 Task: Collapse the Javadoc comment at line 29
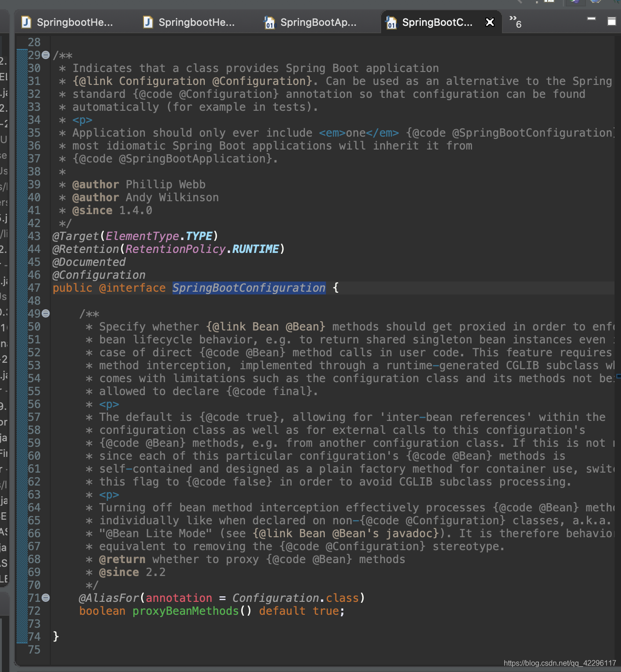coord(46,55)
